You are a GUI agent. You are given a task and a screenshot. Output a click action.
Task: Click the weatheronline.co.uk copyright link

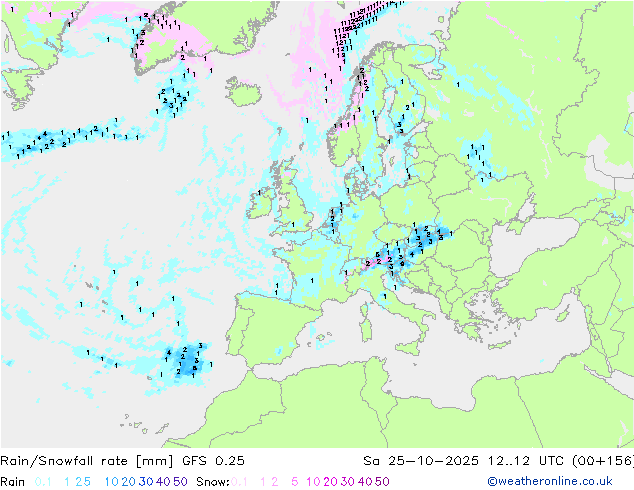550,481
